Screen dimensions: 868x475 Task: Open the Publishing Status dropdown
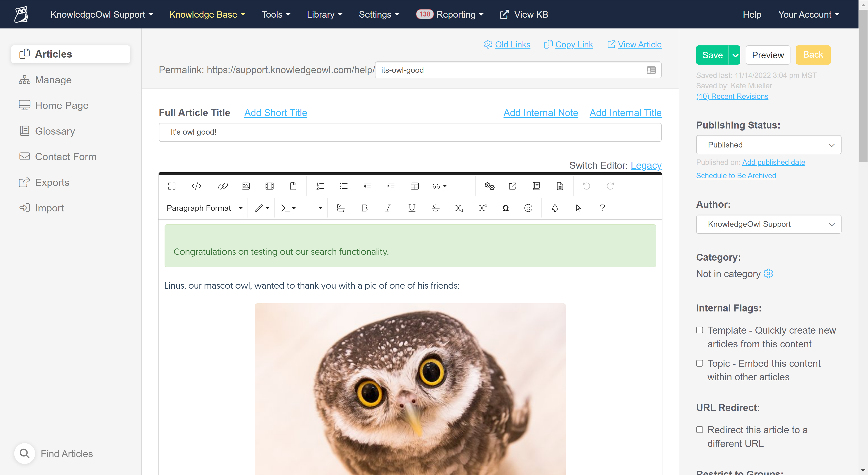768,145
